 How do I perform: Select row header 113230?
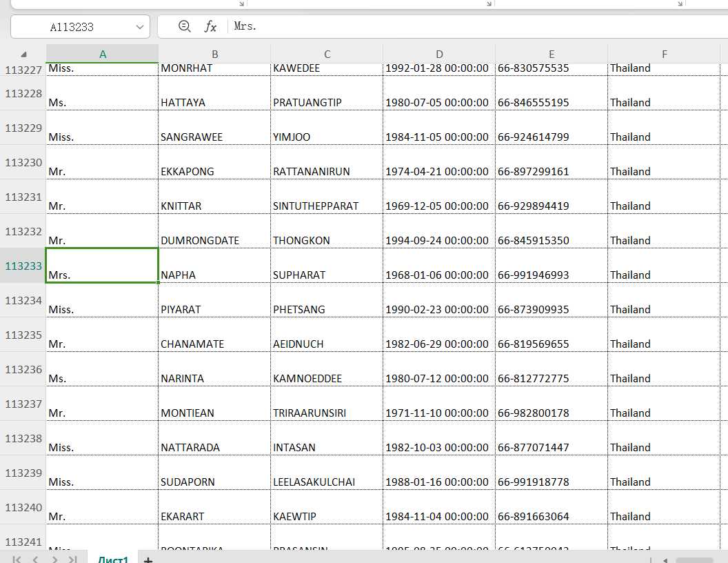tap(23, 162)
